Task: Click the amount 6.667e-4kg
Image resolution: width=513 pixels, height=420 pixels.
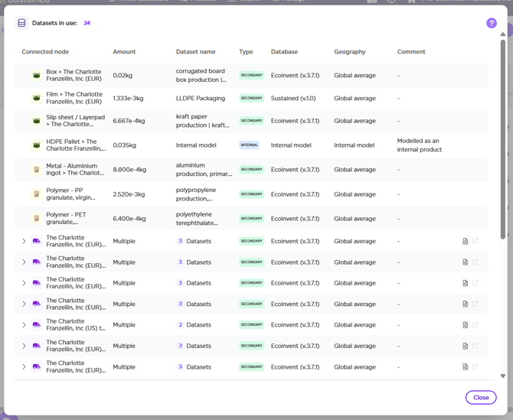Action: [x=129, y=121]
